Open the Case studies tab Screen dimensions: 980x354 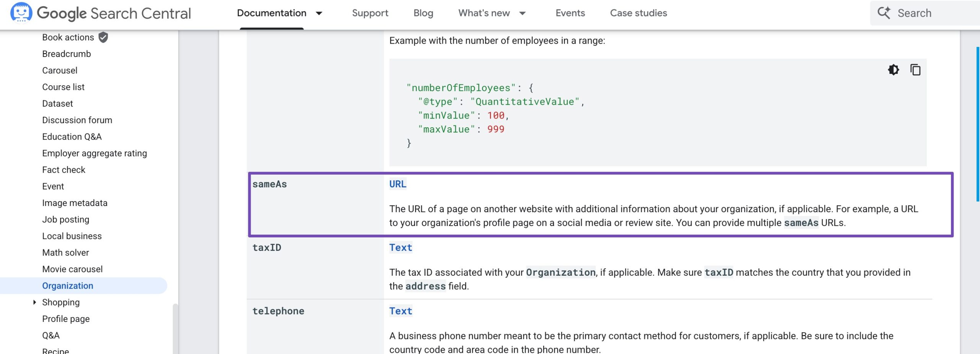[x=639, y=13]
